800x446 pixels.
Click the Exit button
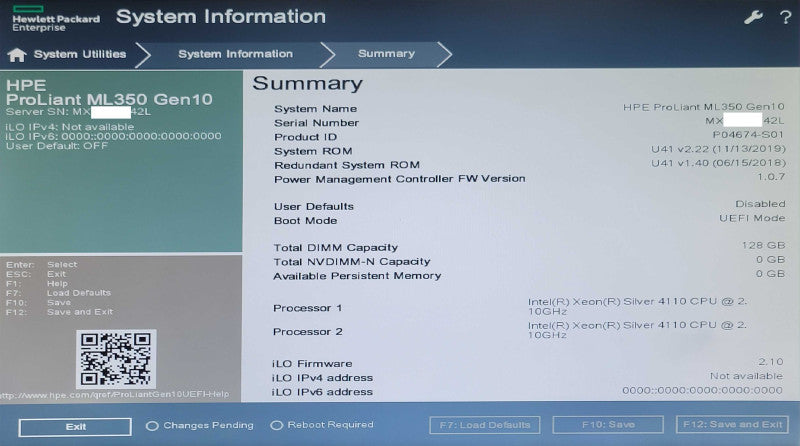pyautogui.click(x=75, y=427)
